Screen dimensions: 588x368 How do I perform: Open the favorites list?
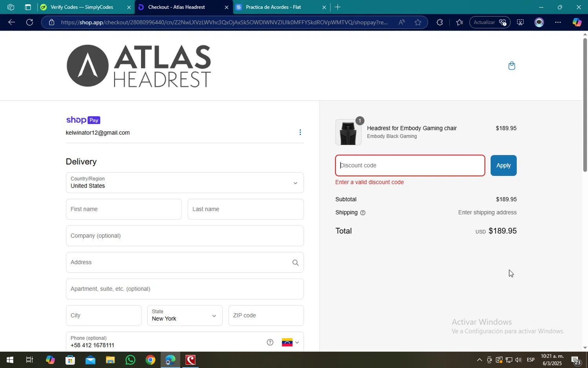pos(459,22)
